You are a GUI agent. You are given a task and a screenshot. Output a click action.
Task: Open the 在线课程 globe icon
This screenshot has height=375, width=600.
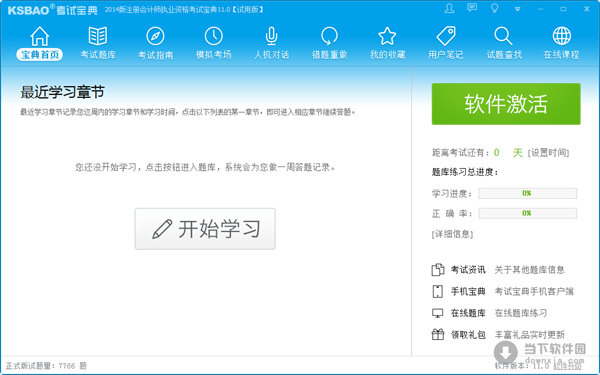tap(562, 36)
